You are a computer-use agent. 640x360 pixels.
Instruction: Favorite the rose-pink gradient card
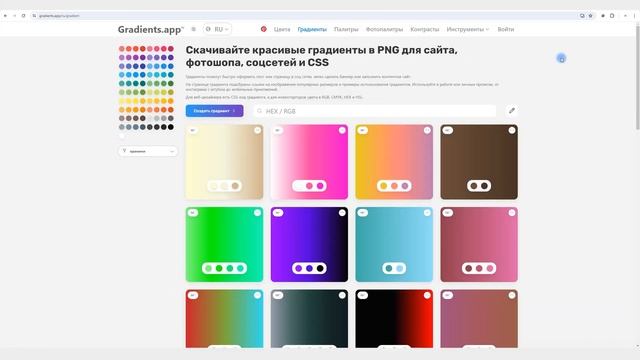512,213
